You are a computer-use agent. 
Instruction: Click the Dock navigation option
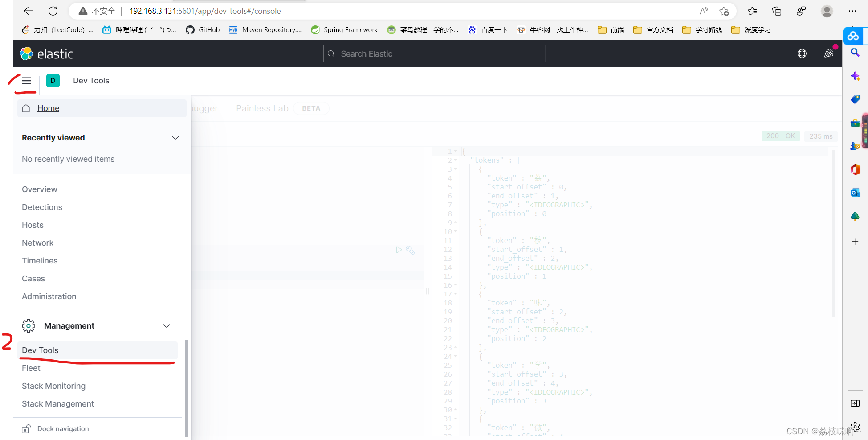tap(63, 428)
